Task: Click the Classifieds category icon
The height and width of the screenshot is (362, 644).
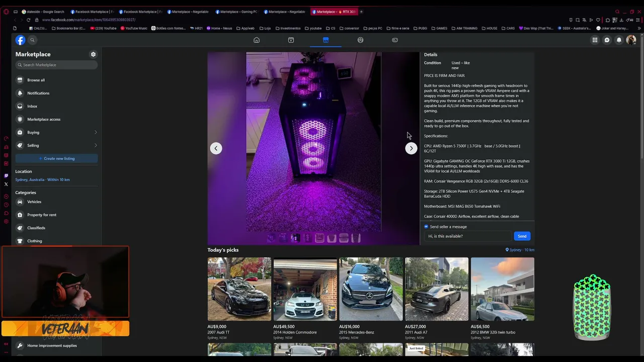Action: pos(20,228)
